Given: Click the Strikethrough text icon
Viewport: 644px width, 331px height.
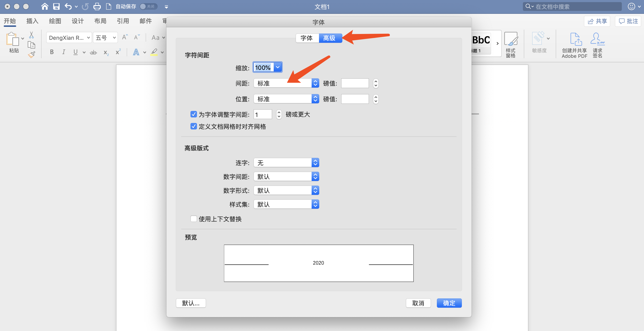Looking at the screenshot, I should pyautogui.click(x=93, y=52).
